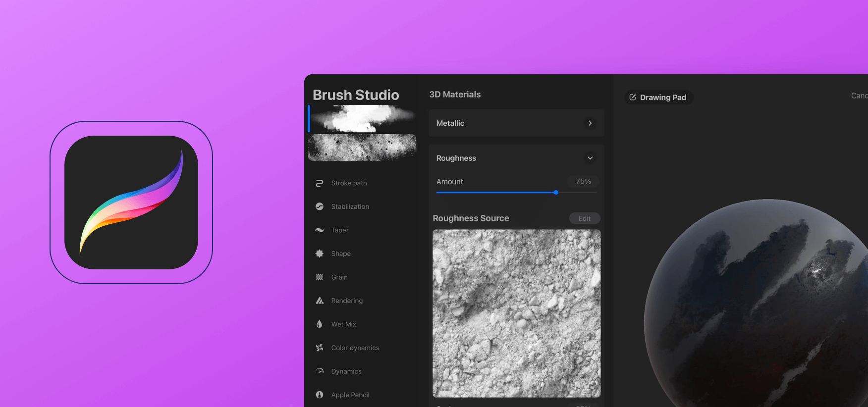868x407 pixels.
Task: Click the Grain checkered icon
Action: [320, 277]
